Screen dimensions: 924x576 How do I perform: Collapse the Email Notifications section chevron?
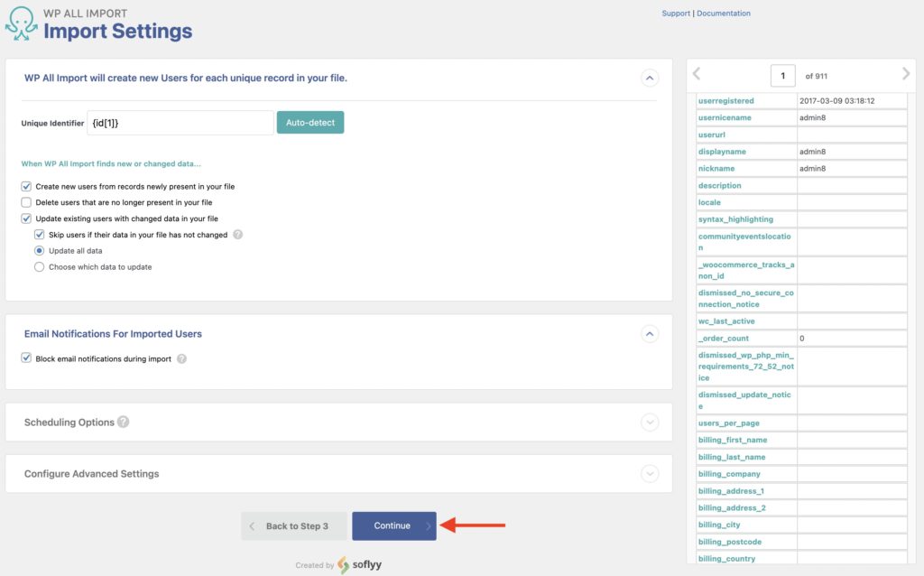point(650,333)
